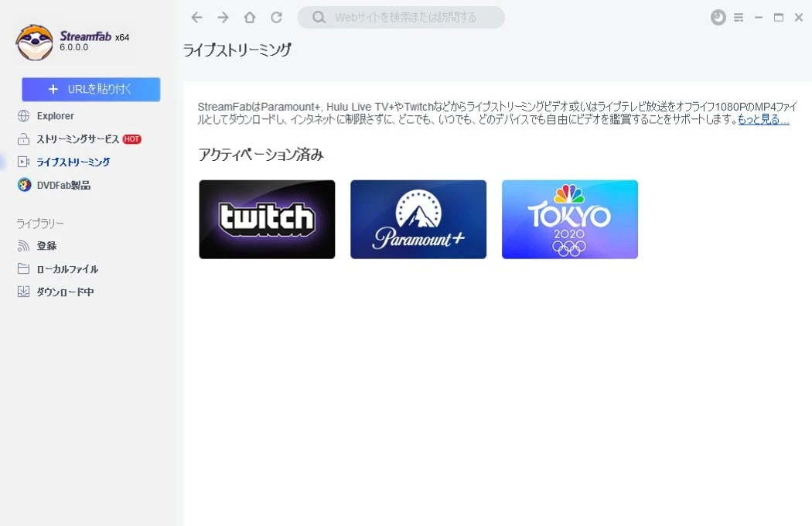This screenshot has height=526, width=812.
Task: Open the hamburger menu at top right
Action: pyautogui.click(x=739, y=17)
